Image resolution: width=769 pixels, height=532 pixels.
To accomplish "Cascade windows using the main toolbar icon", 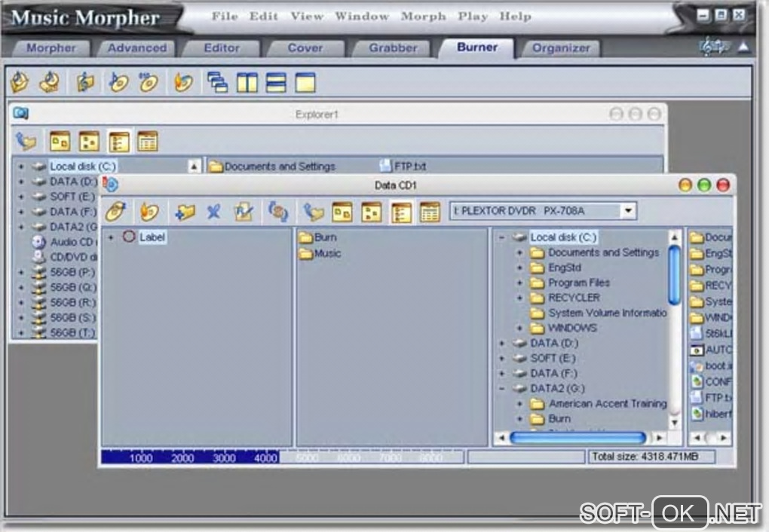I will (x=217, y=82).
